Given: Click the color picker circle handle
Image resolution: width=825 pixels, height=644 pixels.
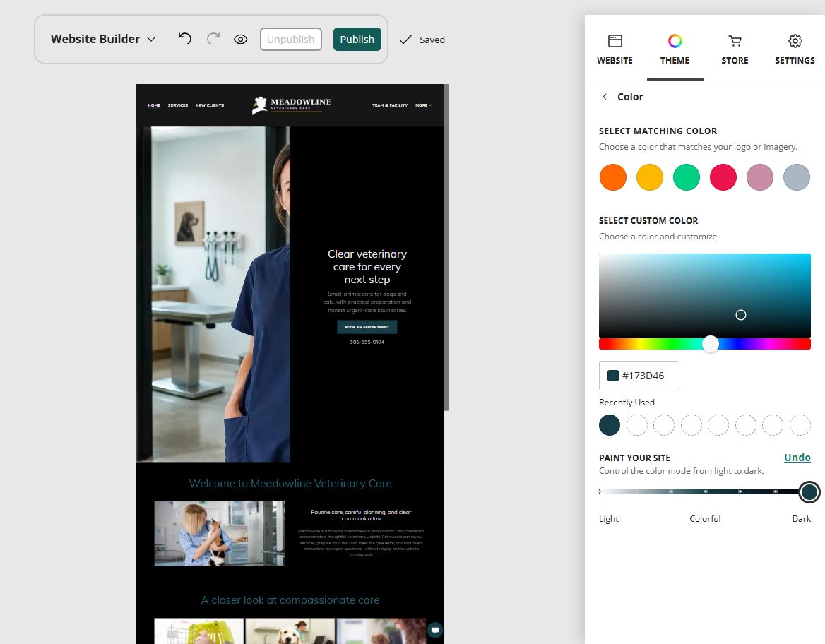Looking at the screenshot, I should coord(741,315).
